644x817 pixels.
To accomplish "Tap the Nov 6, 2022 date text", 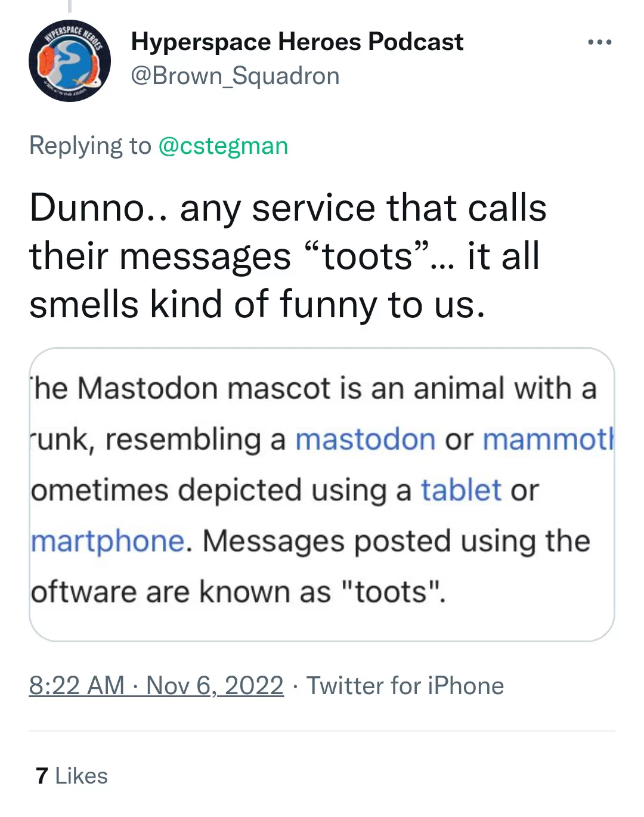I will point(215,686).
